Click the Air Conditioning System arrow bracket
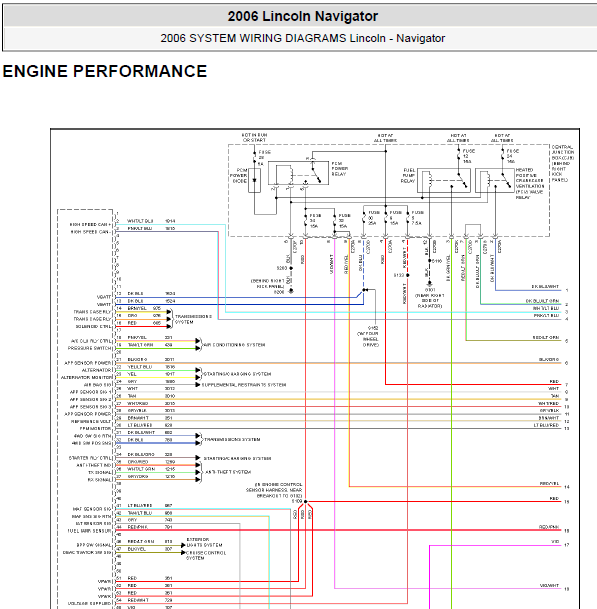 click(198, 345)
